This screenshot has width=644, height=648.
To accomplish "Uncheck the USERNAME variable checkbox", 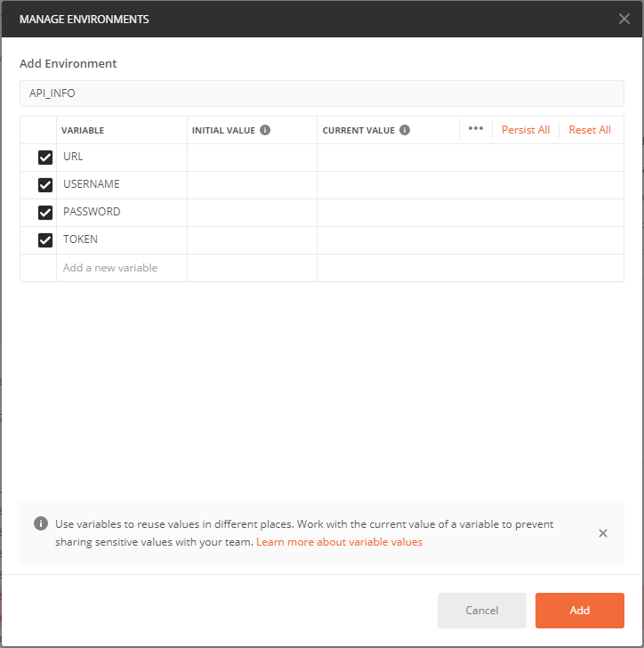I will (45, 185).
